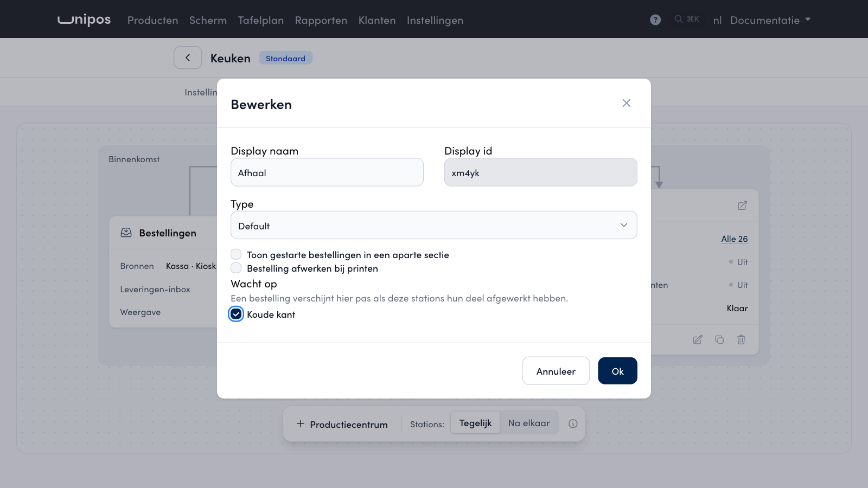
Task: Click the Annuleer button
Action: [556, 371]
